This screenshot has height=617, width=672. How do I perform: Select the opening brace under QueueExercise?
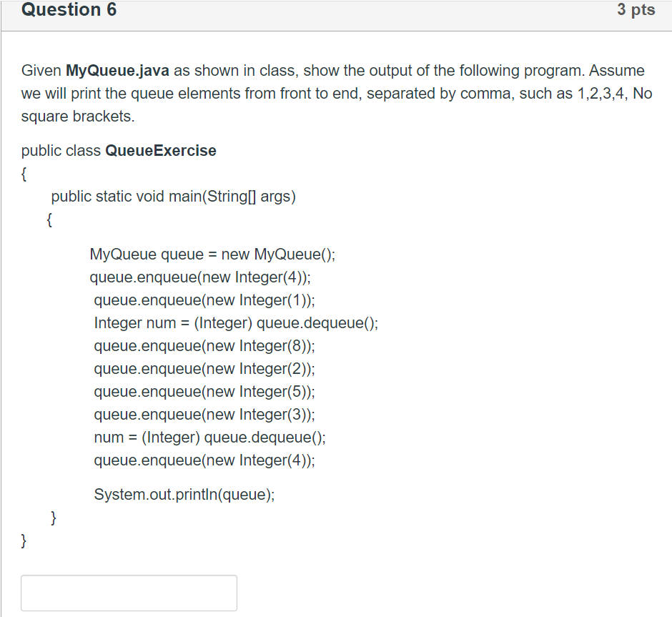click(x=23, y=173)
